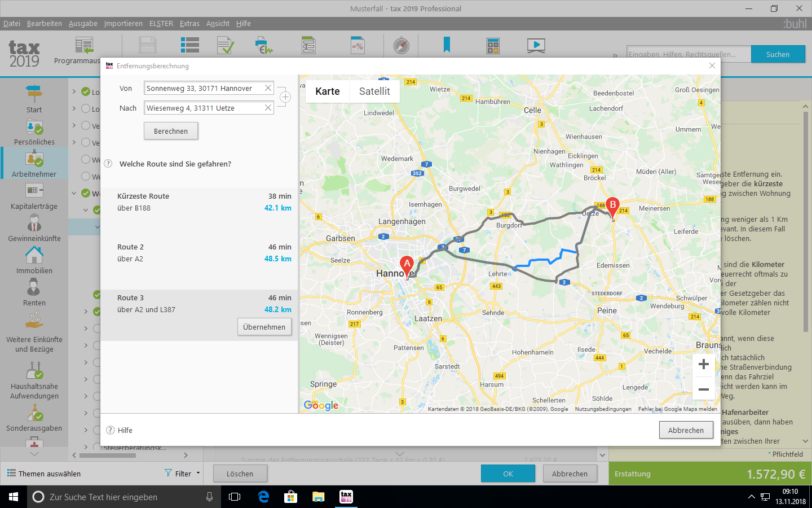Clear the Nach address field

[268, 108]
